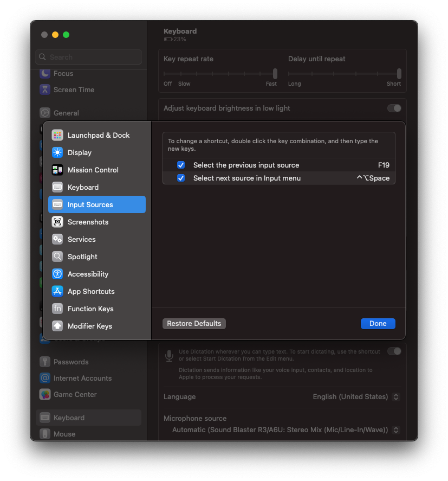Open the Mission Control icon

coord(57,170)
